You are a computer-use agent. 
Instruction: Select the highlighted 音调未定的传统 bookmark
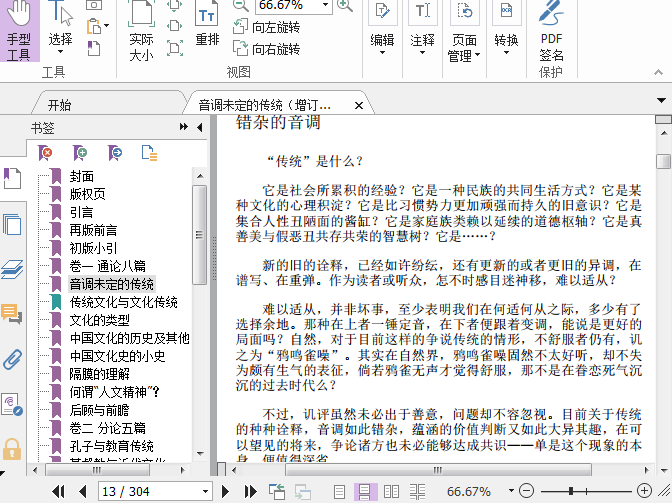pyautogui.click(x=111, y=284)
